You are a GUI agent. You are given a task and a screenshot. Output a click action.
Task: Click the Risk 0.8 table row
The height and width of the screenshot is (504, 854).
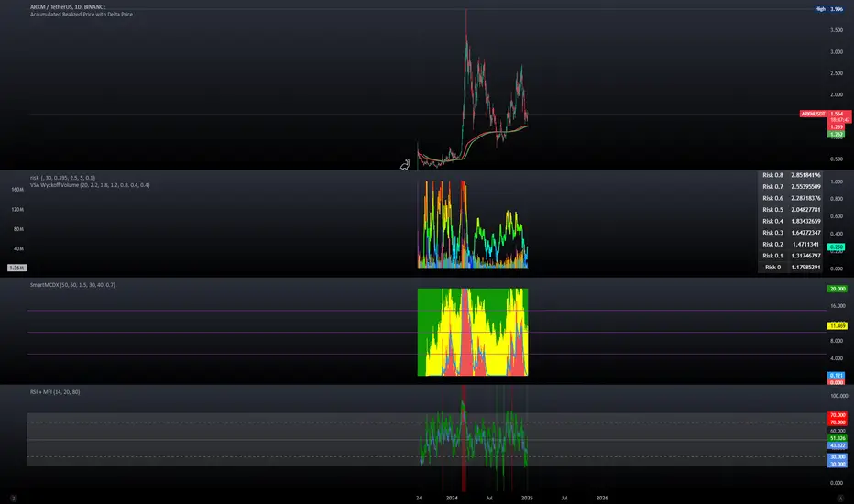pyautogui.click(x=791, y=175)
